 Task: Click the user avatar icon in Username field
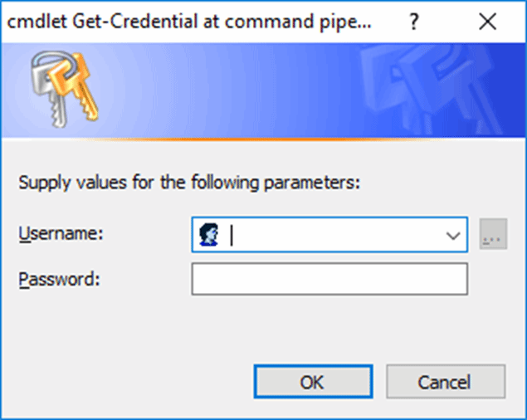pos(208,235)
